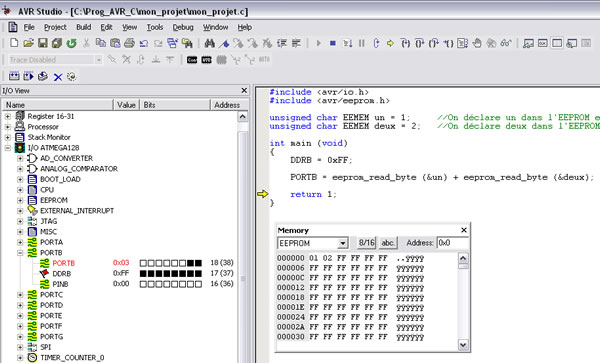Screen dimensions: 600x363
Task: Click the blue X icon in lower toolbar
Action: 58,77
